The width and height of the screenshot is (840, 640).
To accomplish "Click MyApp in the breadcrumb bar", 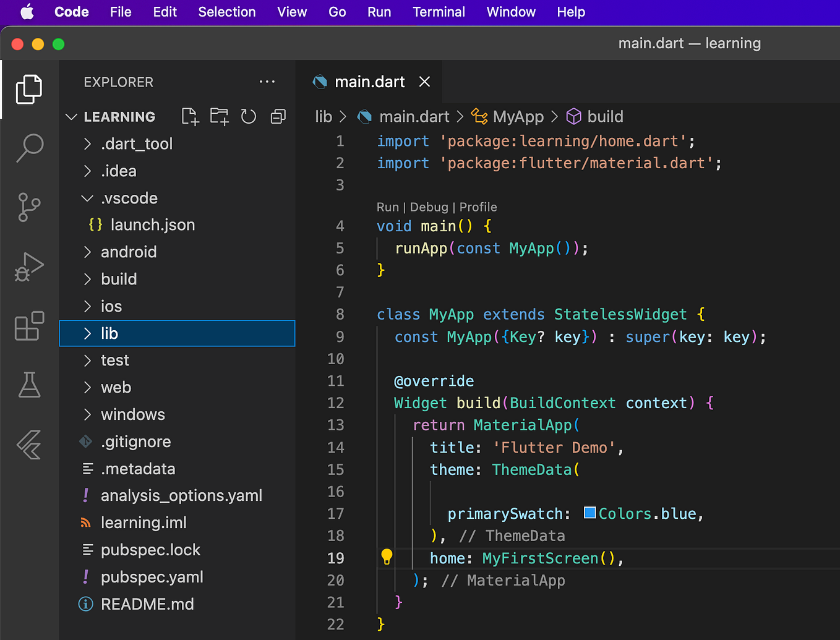I will pyautogui.click(x=518, y=116).
